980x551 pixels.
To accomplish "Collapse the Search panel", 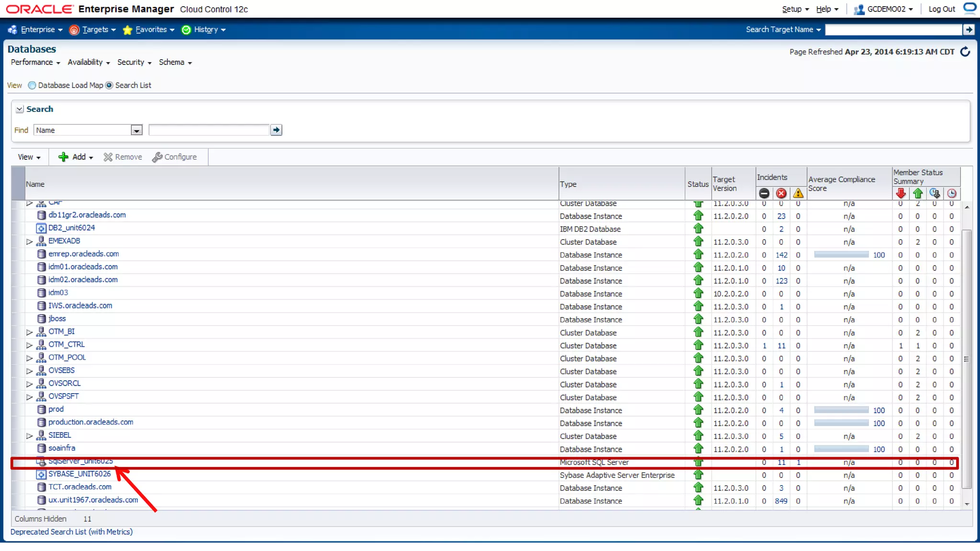I will click(20, 109).
